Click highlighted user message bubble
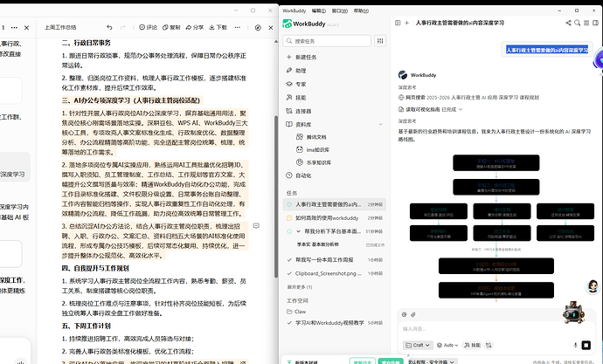 point(547,50)
